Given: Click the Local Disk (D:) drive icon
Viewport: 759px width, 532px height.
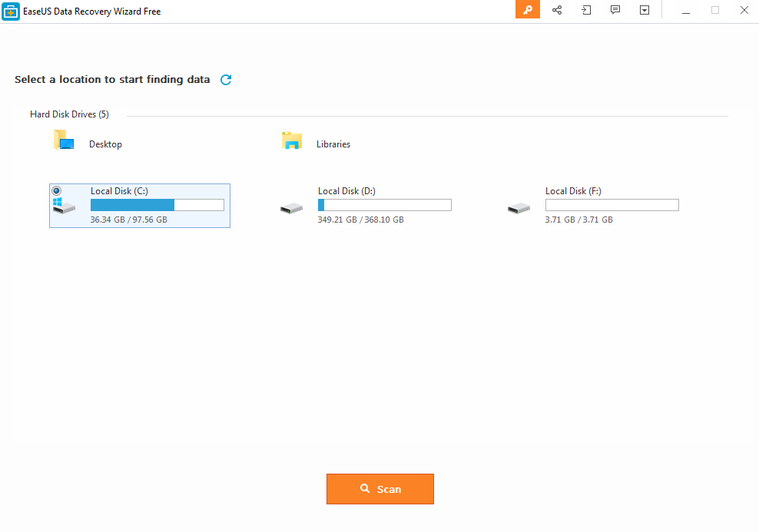Looking at the screenshot, I should [x=291, y=209].
